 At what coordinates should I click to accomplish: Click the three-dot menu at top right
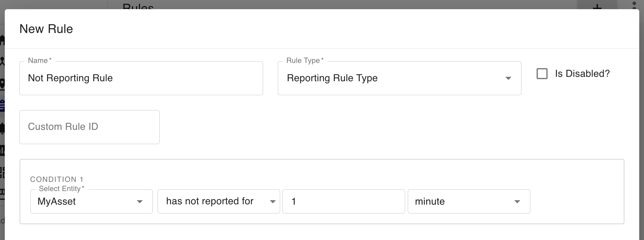[634, 5]
